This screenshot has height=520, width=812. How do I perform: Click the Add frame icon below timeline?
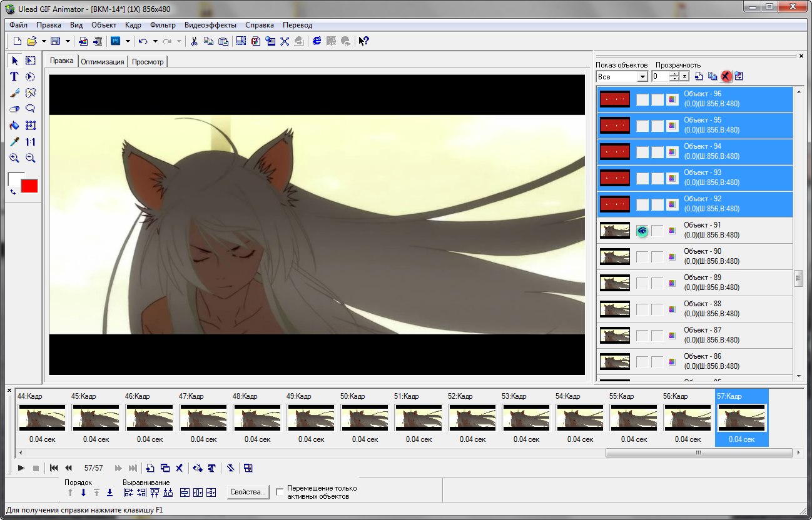click(150, 467)
